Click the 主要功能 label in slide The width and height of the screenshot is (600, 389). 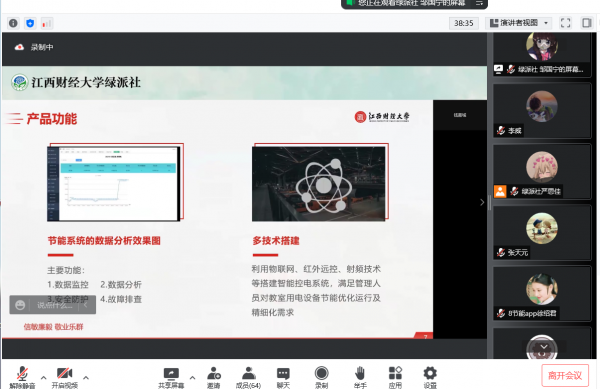coord(66,270)
